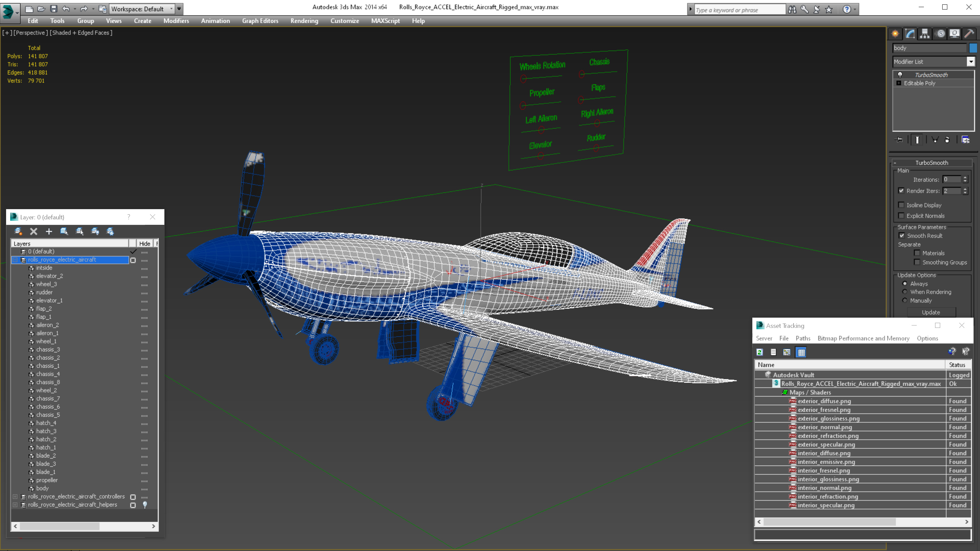Click the Delete layer X icon
The height and width of the screenshot is (551, 980).
pyautogui.click(x=33, y=231)
